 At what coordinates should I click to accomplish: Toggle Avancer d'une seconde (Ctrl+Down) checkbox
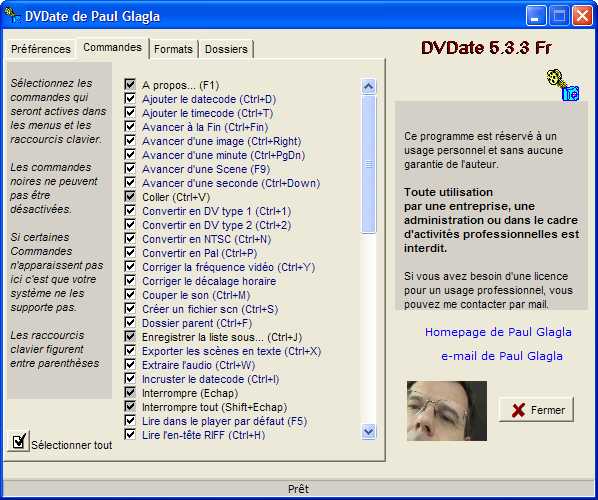click(130, 182)
